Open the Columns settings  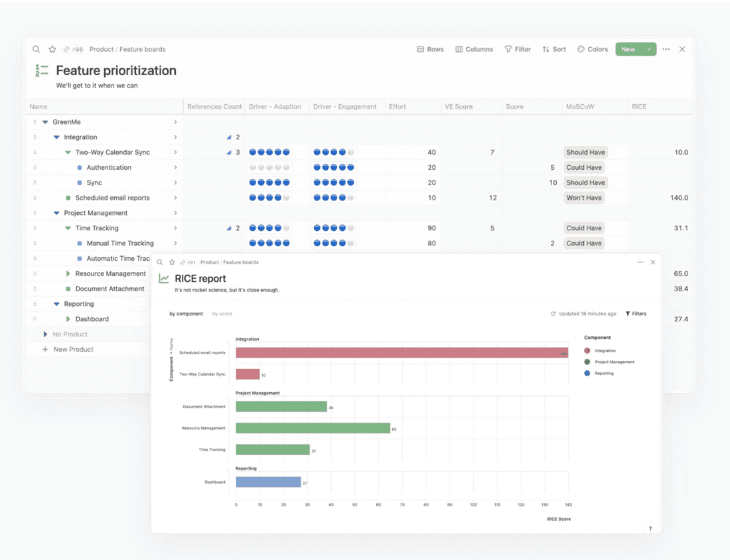[474, 49]
